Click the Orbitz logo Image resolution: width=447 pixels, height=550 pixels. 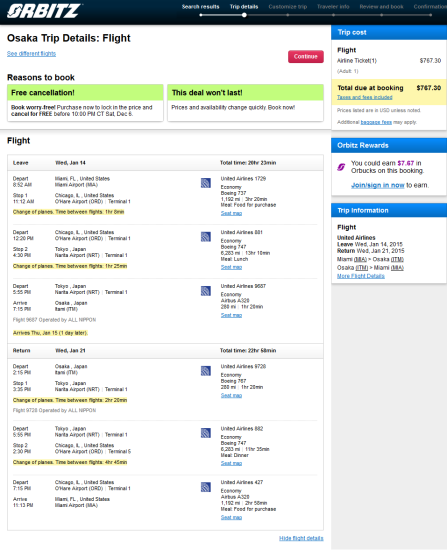(44, 11)
